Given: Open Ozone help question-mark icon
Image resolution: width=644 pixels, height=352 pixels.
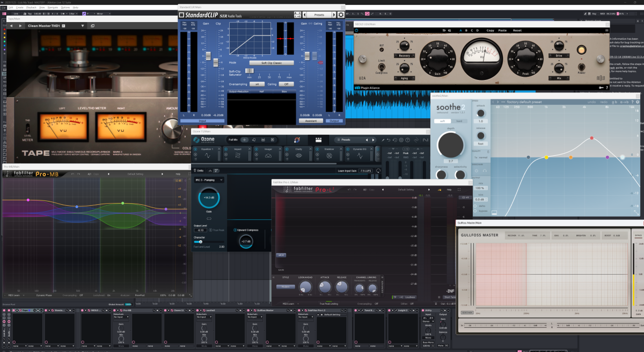Looking at the screenshot, I should tap(408, 140).
